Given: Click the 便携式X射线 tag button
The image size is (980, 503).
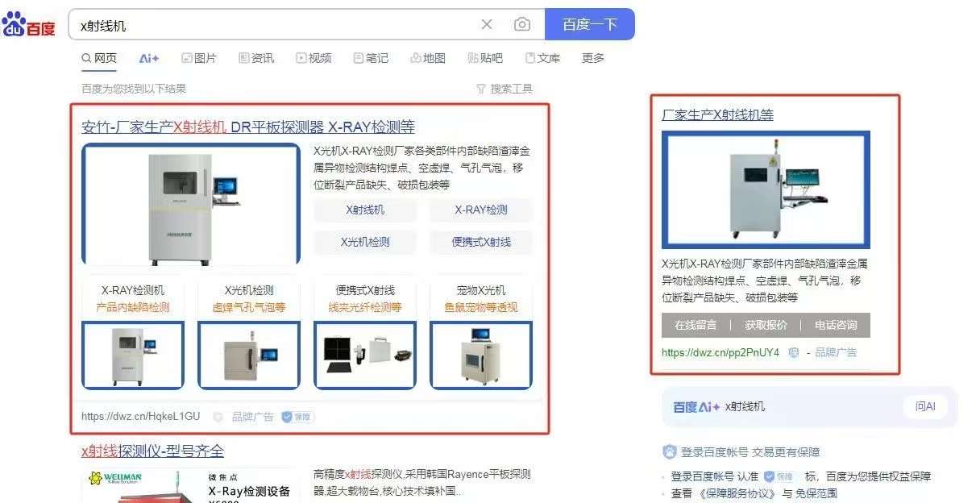Looking at the screenshot, I should click(x=481, y=242).
